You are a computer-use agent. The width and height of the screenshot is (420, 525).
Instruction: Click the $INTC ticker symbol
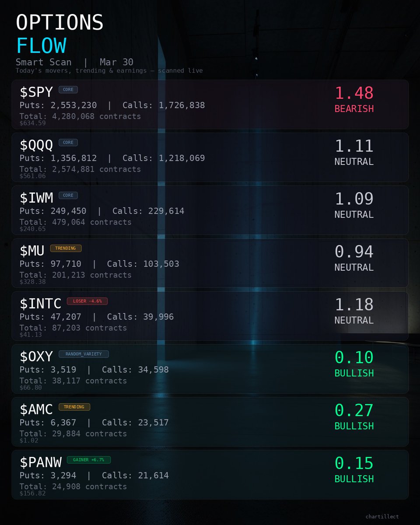pyautogui.click(x=40, y=304)
